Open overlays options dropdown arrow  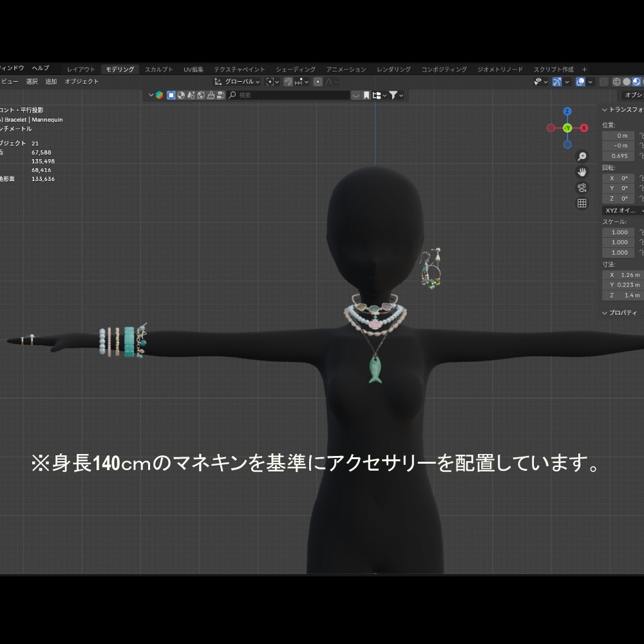pyautogui.click(x=590, y=82)
